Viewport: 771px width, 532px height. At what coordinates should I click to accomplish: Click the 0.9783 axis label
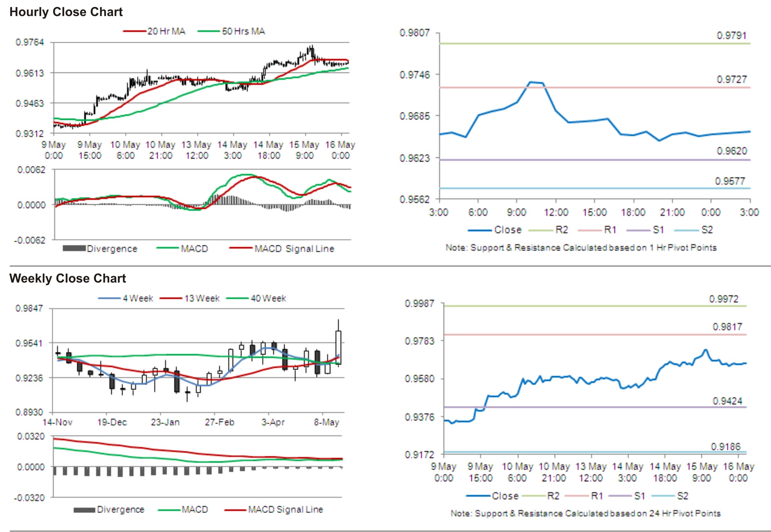[419, 341]
